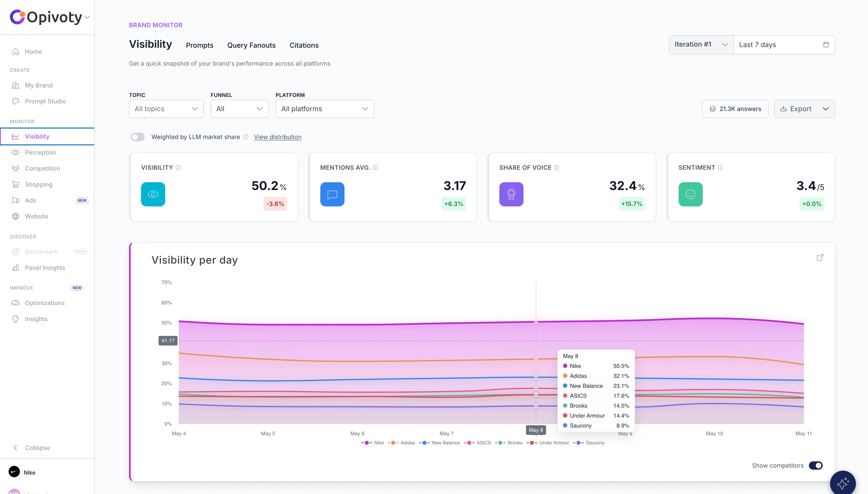Expand the All platforms dropdown
Viewport: 868px width, 494px height.
click(x=325, y=109)
